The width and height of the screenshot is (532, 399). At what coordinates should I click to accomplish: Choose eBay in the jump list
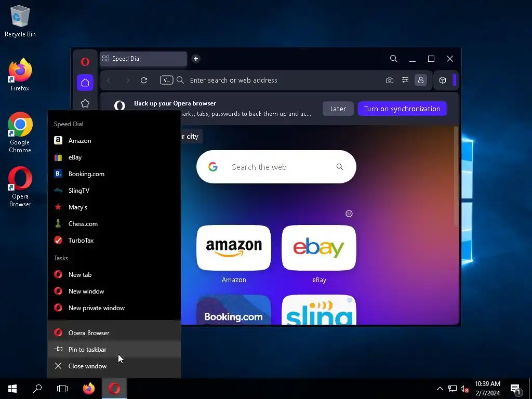coord(114,157)
